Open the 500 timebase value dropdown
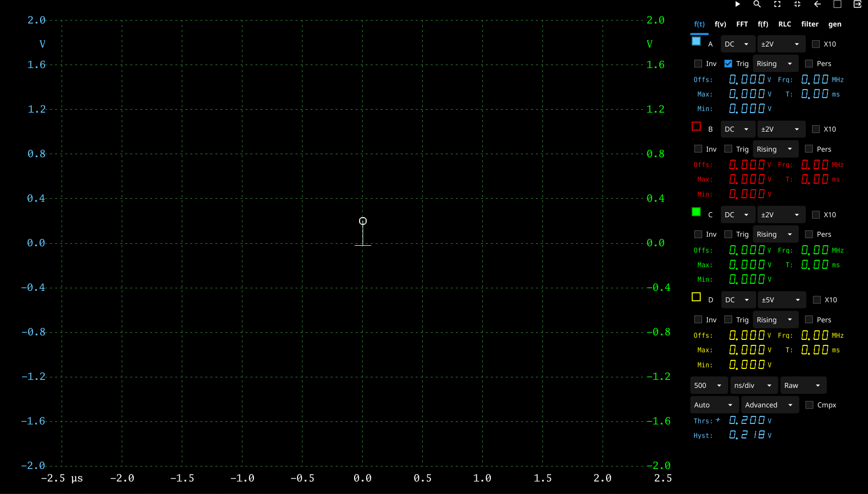 tap(709, 385)
